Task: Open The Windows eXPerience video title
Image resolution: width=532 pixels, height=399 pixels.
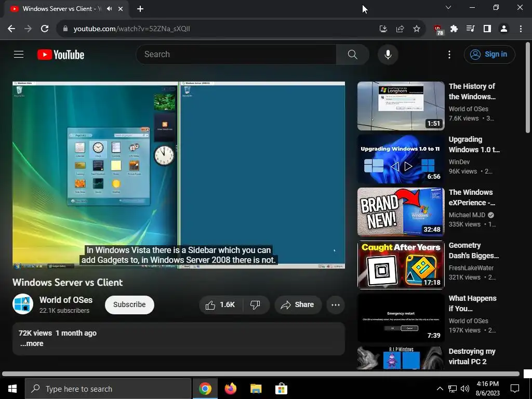Action: [472, 197]
